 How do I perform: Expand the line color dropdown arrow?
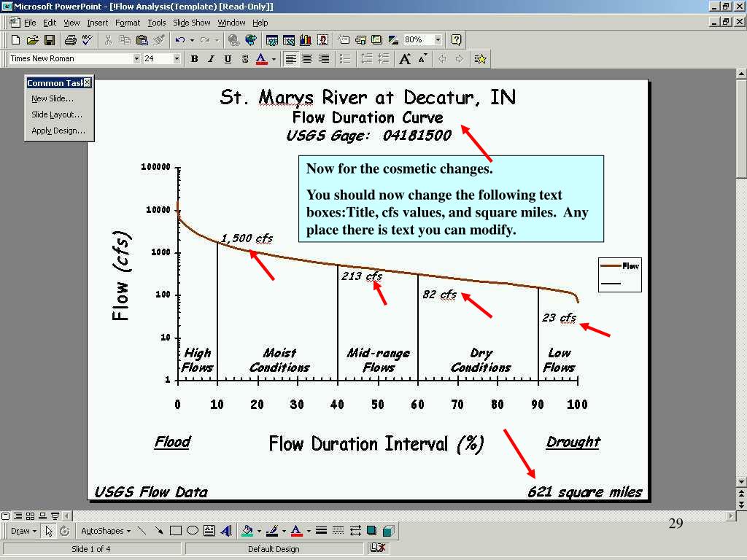(284, 531)
